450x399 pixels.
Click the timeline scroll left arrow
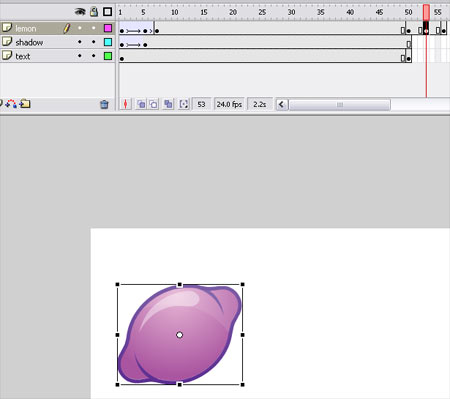pyautogui.click(x=281, y=105)
